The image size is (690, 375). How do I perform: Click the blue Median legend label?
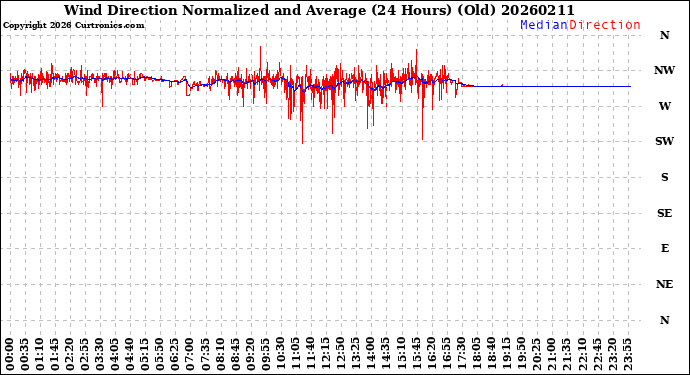click(544, 25)
